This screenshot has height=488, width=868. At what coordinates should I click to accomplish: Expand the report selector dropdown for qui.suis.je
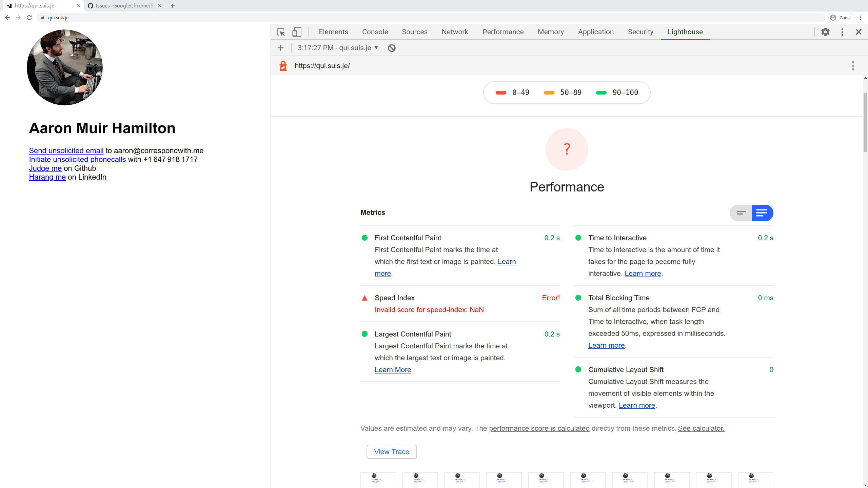click(338, 48)
